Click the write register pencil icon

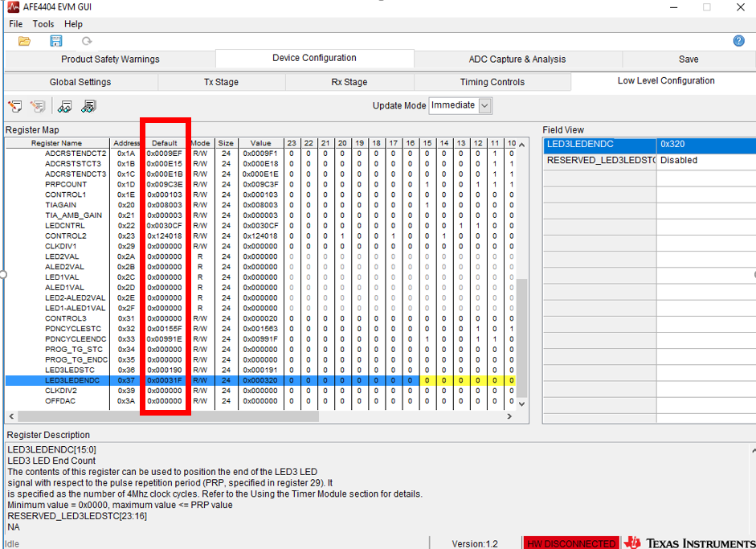[15, 106]
